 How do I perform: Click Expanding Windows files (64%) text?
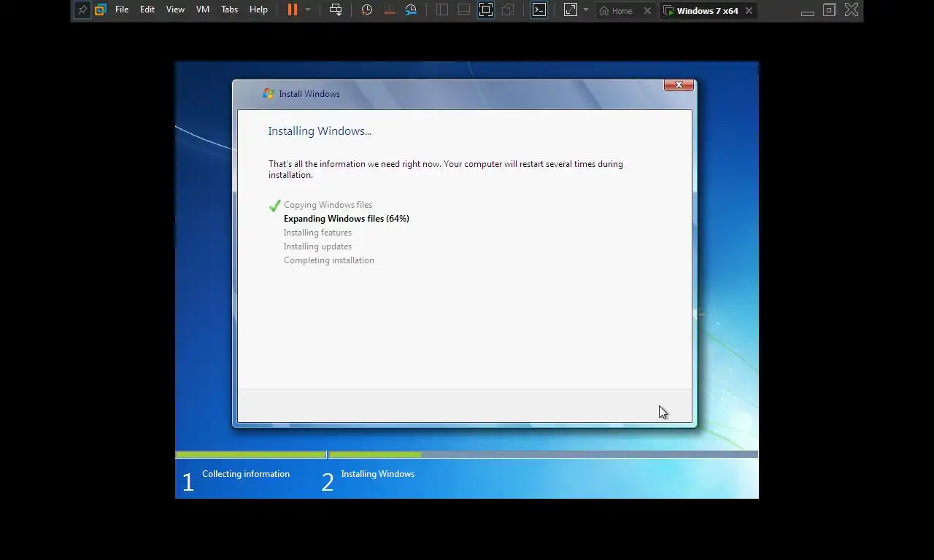(347, 219)
